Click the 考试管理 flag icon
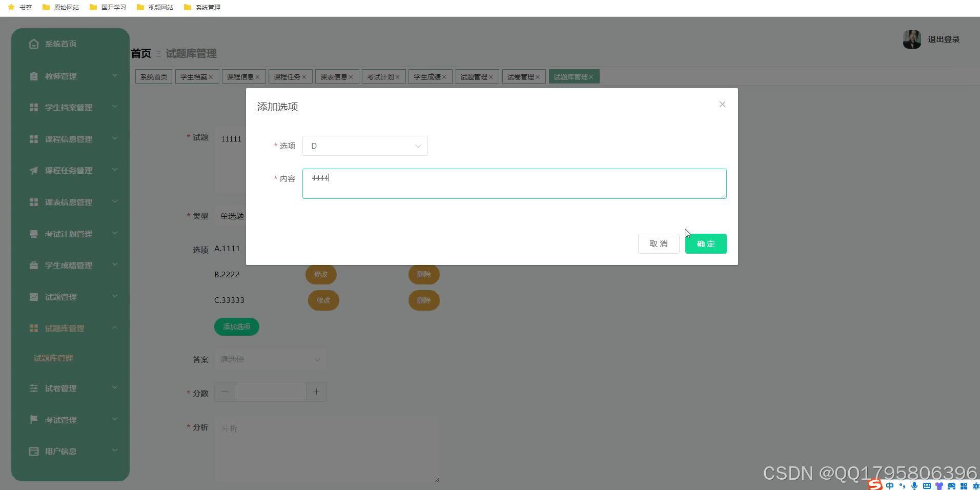980x490 pixels. tap(34, 420)
